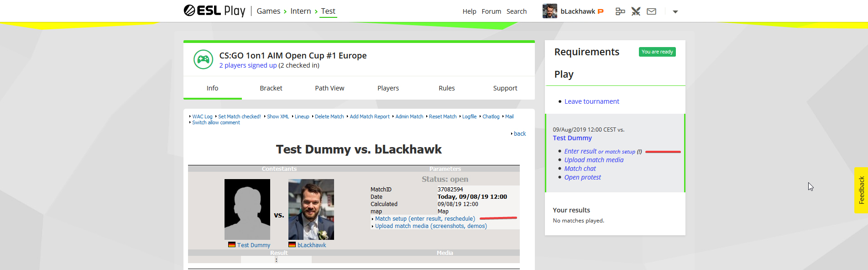The image size is (868, 270).
Task: Click bLackhawk's contestant photo
Action: [x=311, y=209]
